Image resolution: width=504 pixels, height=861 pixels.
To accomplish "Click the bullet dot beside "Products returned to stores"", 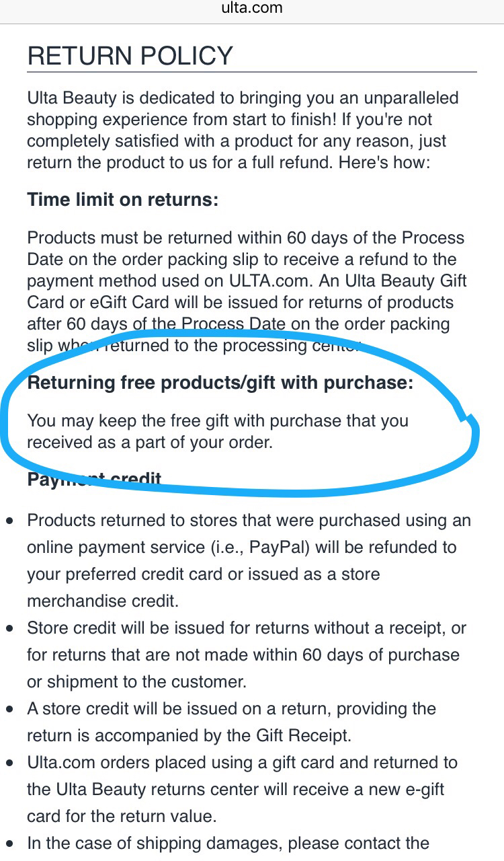I will 9,521.
